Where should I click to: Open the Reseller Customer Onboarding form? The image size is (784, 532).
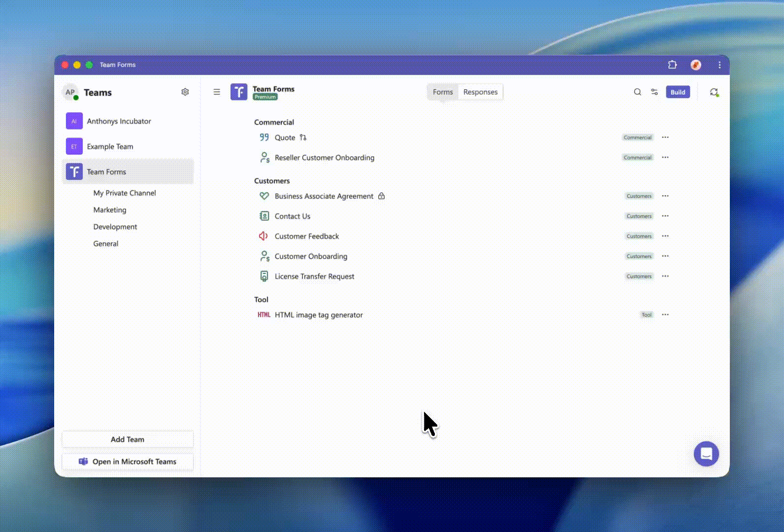click(325, 158)
